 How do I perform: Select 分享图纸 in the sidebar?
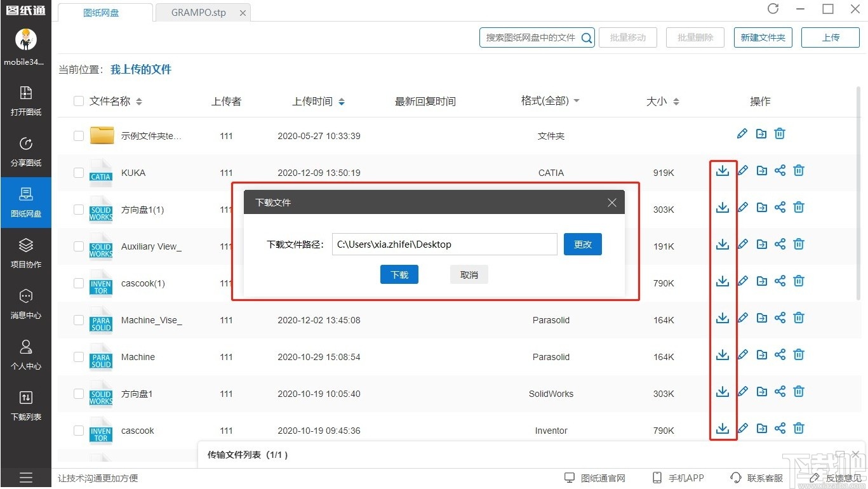26,151
